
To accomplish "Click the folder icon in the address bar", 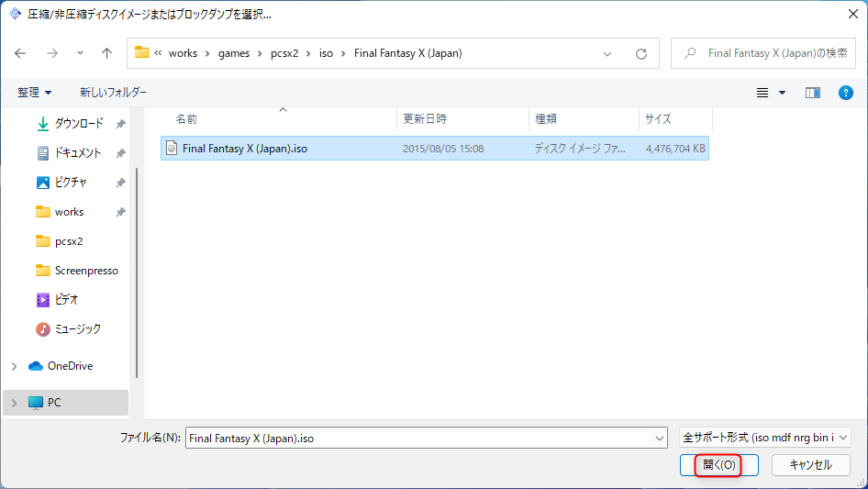I will click(142, 52).
